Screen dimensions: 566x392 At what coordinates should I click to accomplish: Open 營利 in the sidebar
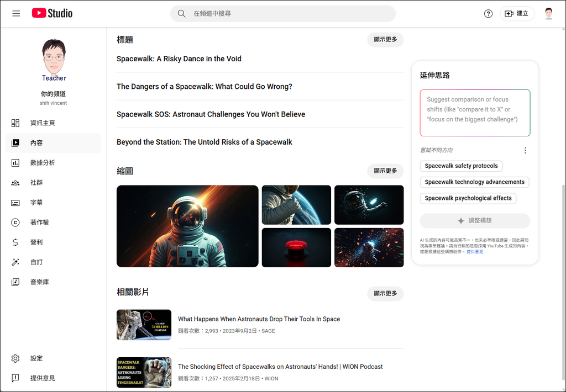pyautogui.click(x=54, y=242)
